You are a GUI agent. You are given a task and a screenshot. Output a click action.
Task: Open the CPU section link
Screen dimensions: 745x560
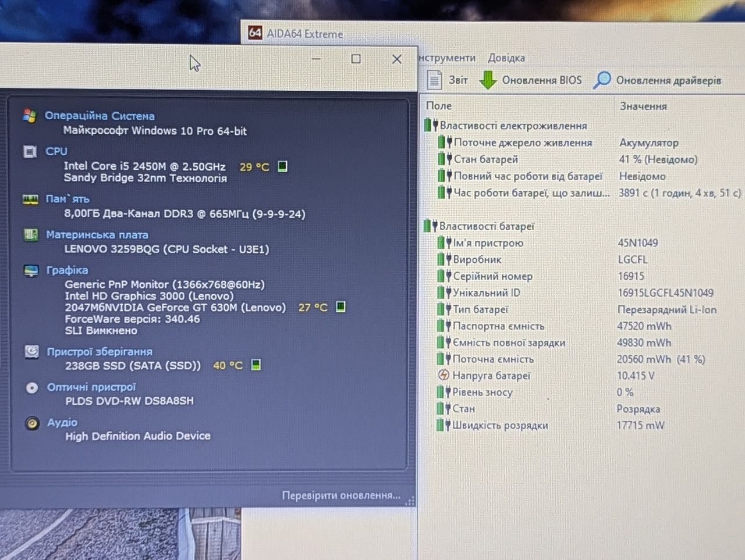click(x=56, y=151)
